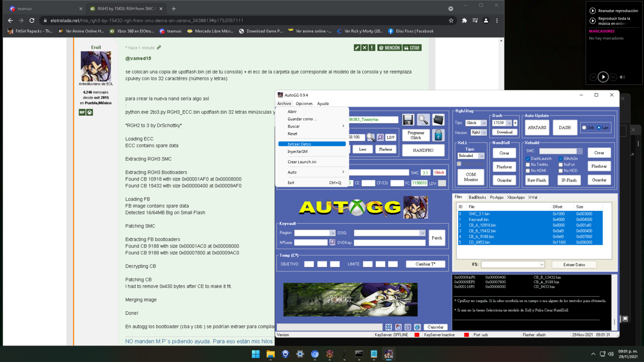This screenshot has width=644, height=362.
Task: Click Reanudar reproducción in media panel
Action: point(613,11)
